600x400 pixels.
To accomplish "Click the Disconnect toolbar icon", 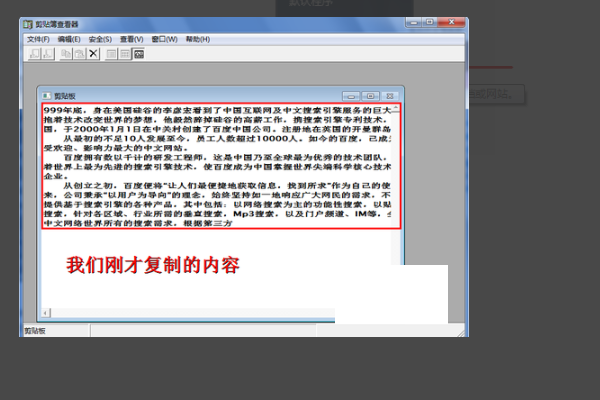I will coord(48,54).
